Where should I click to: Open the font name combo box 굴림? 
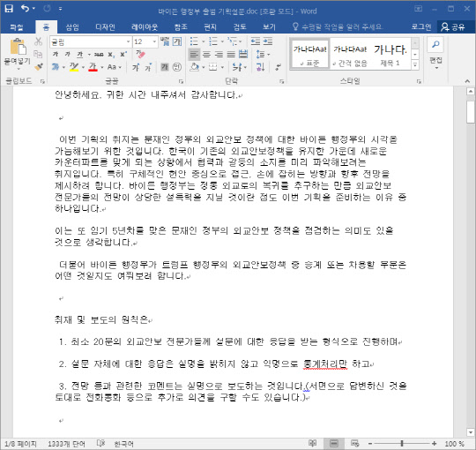coord(91,41)
